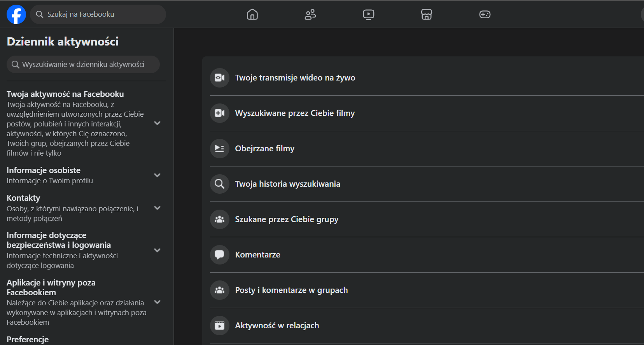
Task: Open Szukane przez Ciebie grupy
Action: pos(427,219)
